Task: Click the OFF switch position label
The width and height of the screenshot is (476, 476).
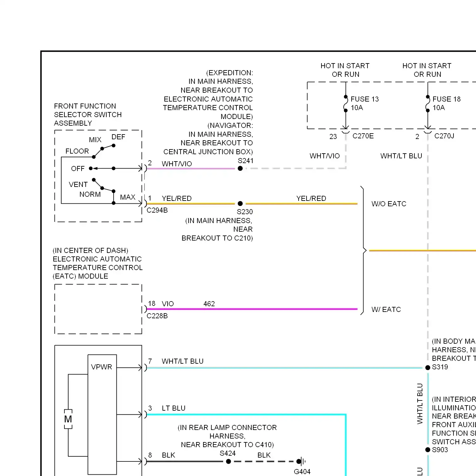Action: [x=78, y=169]
